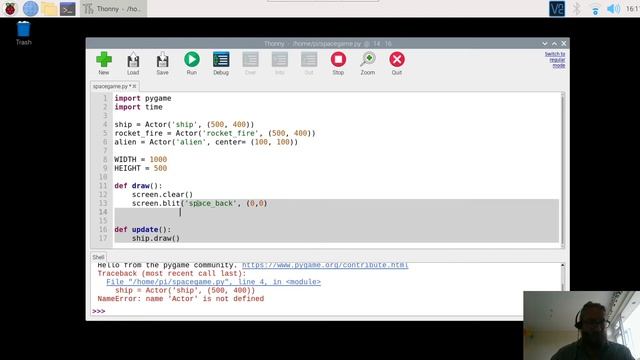The image size is (640, 360).
Task: Open the Bluetooth tray menu
Action: tap(576, 9)
